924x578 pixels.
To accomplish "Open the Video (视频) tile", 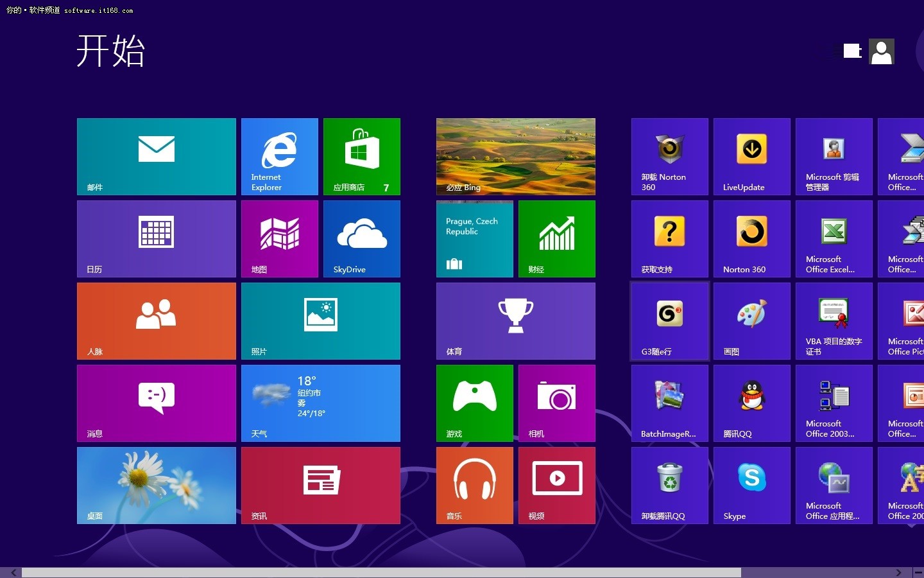I will pyautogui.click(x=557, y=486).
